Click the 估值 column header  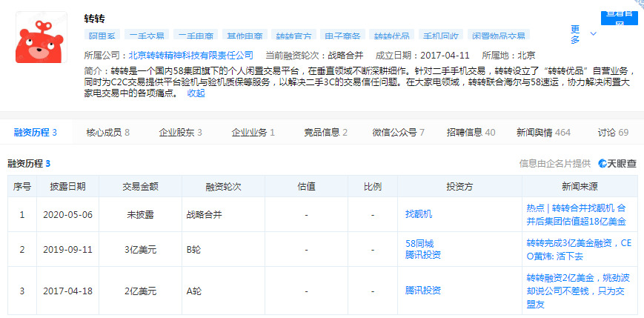pyautogui.click(x=306, y=187)
